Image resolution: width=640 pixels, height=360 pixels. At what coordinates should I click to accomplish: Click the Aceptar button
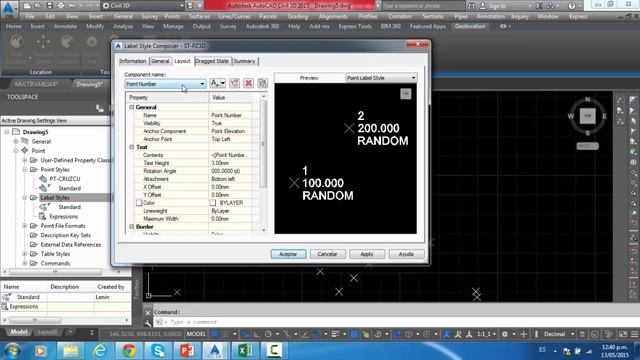pos(288,254)
